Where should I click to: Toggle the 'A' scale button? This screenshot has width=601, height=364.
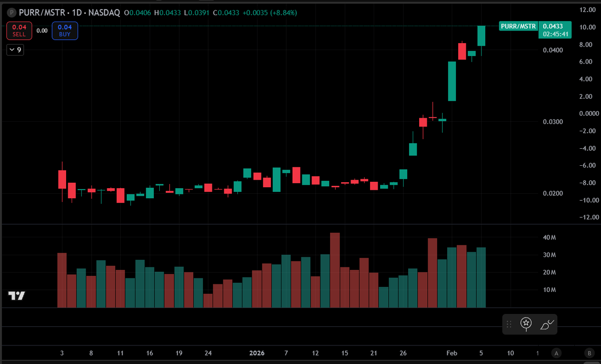[556, 352]
